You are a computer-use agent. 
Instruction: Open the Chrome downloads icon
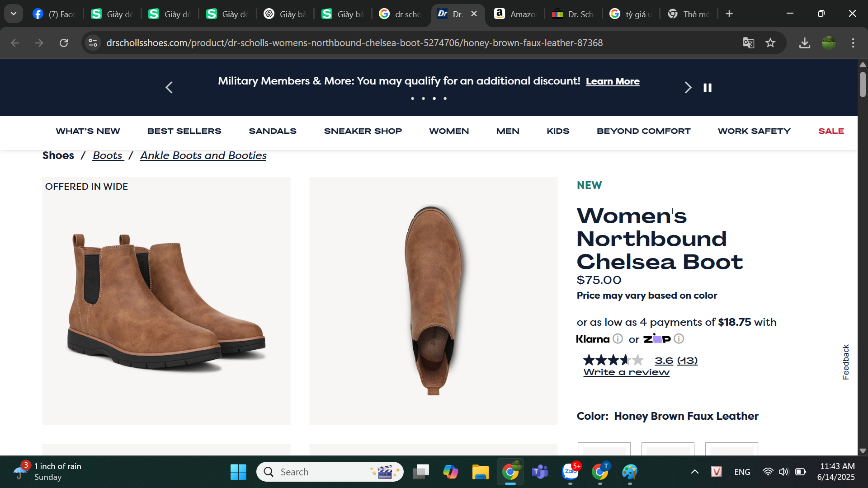[804, 43]
